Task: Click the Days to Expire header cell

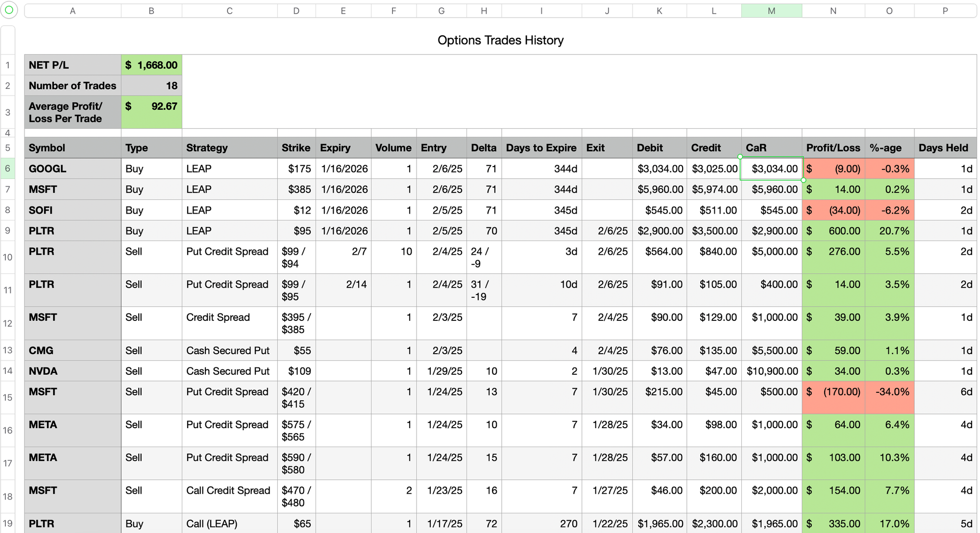Action: point(541,148)
